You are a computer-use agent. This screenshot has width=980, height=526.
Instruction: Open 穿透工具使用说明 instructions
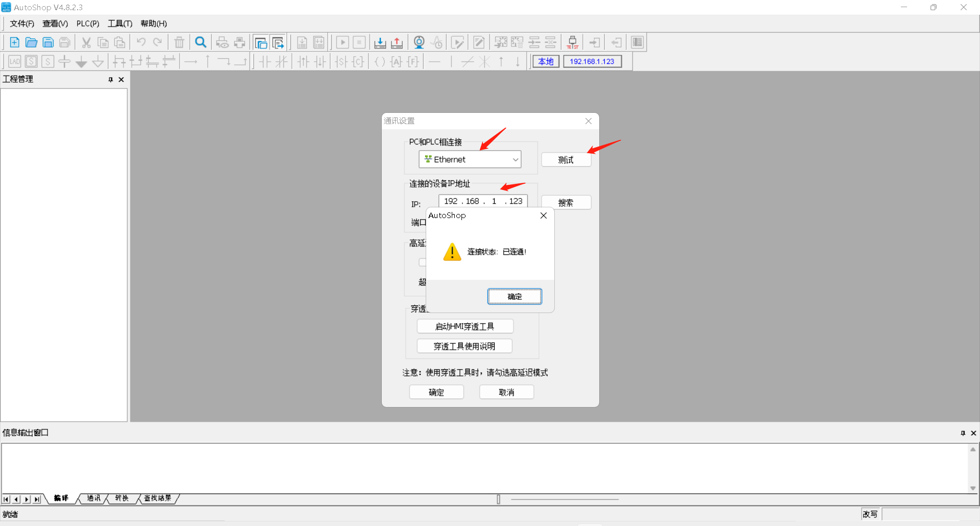tap(464, 346)
